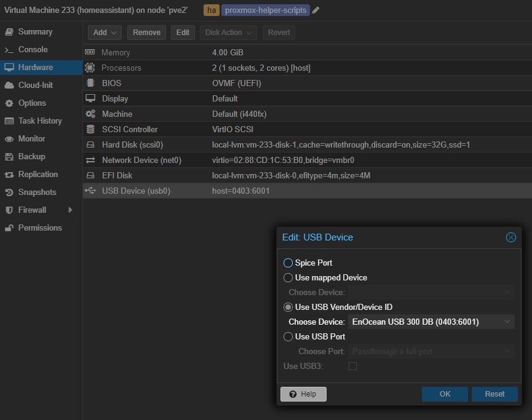Click the pencil icon to edit tags

pyautogui.click(x=316, y=10)
